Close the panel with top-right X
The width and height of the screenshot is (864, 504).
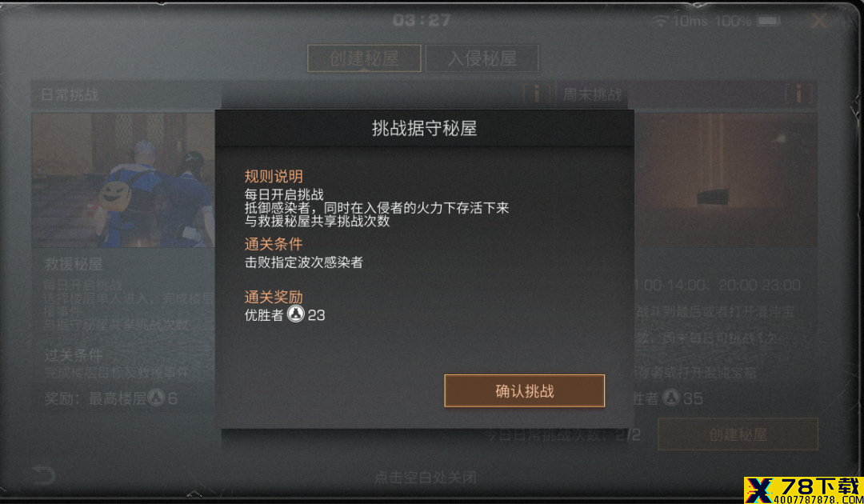(x=819, y=21)
